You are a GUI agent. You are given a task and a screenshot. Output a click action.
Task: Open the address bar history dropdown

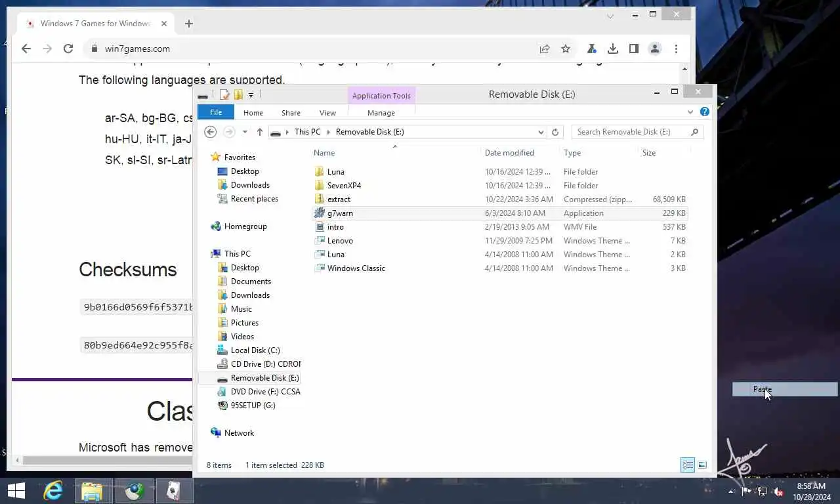pyautogui.click(x=541, y=132)
